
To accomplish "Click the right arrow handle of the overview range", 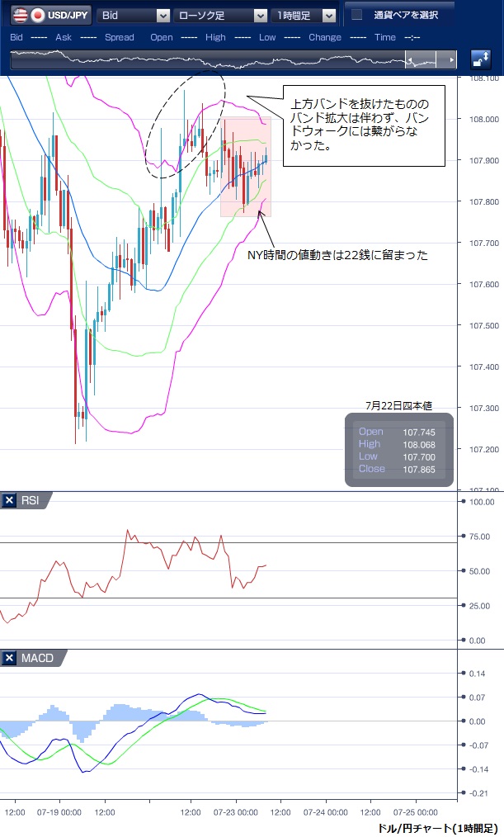I will point(451,60).
